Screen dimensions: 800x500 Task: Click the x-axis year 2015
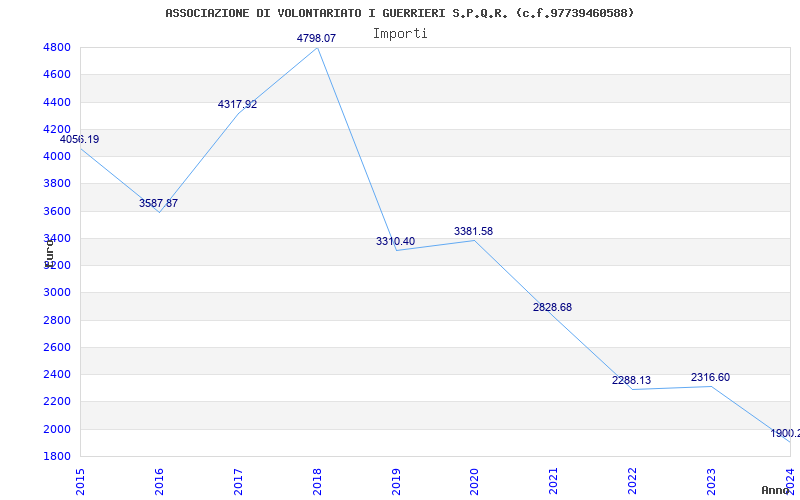pos(80,482)
